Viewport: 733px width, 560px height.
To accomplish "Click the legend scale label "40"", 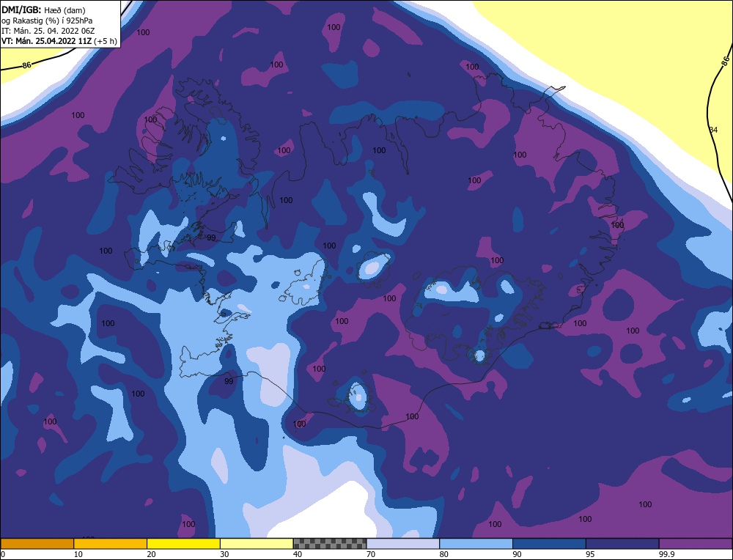I will tap(298, 554).
